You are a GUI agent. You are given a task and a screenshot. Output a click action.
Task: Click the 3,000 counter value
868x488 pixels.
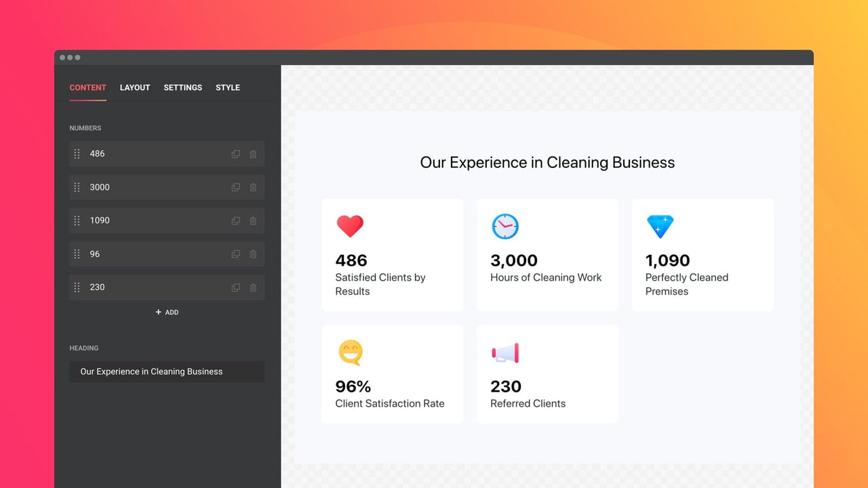coord(514,260)
